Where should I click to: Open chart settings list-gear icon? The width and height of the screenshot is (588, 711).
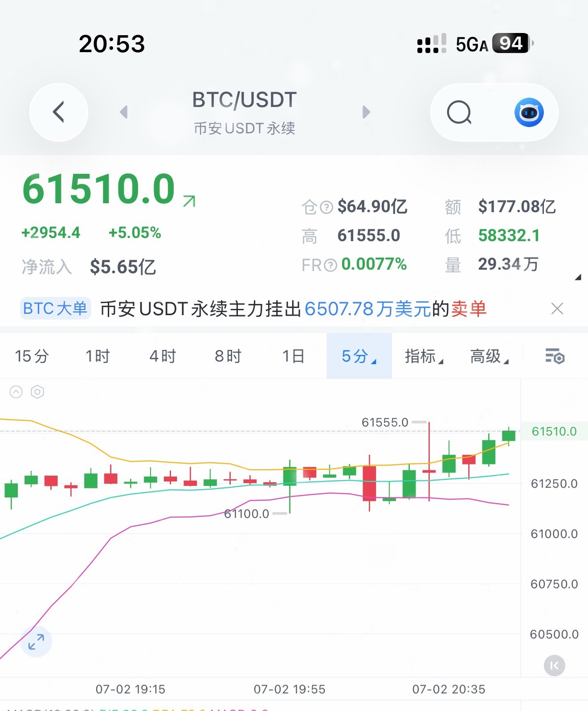click(x=555, y=356)
